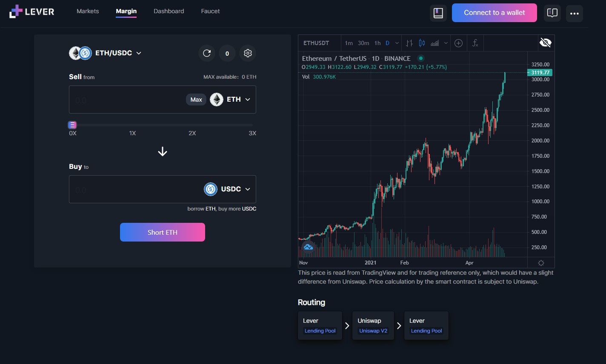Click MAX available: 0 ETH text
Image resolution: width=606 pixels, height=364 pixels.
point(230,77)
